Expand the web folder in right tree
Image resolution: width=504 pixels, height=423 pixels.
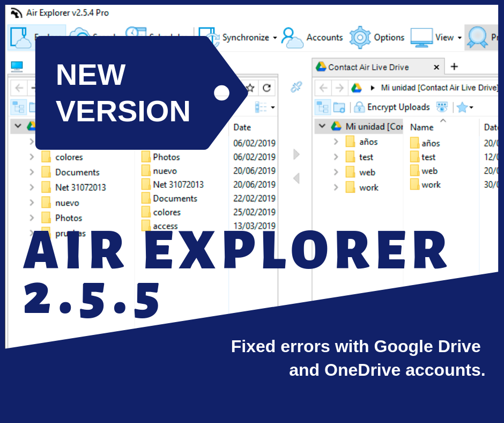[x=336, y=172]
